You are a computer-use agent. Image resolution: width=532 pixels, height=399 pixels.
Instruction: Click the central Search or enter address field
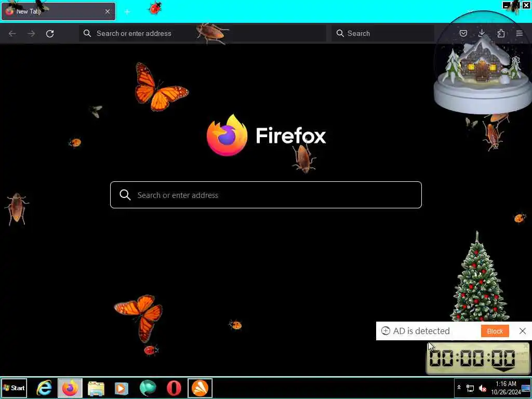point(265,195)
